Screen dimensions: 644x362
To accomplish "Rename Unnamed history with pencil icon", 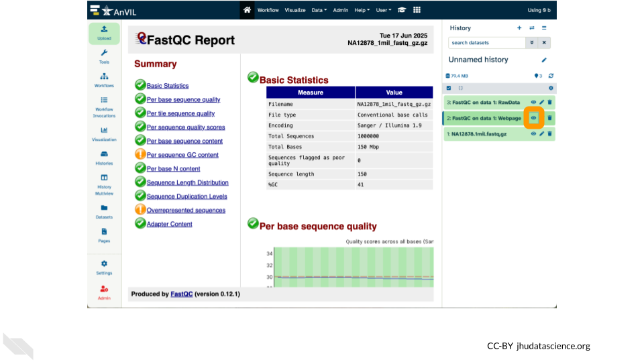I will click(x=544, y=60).
